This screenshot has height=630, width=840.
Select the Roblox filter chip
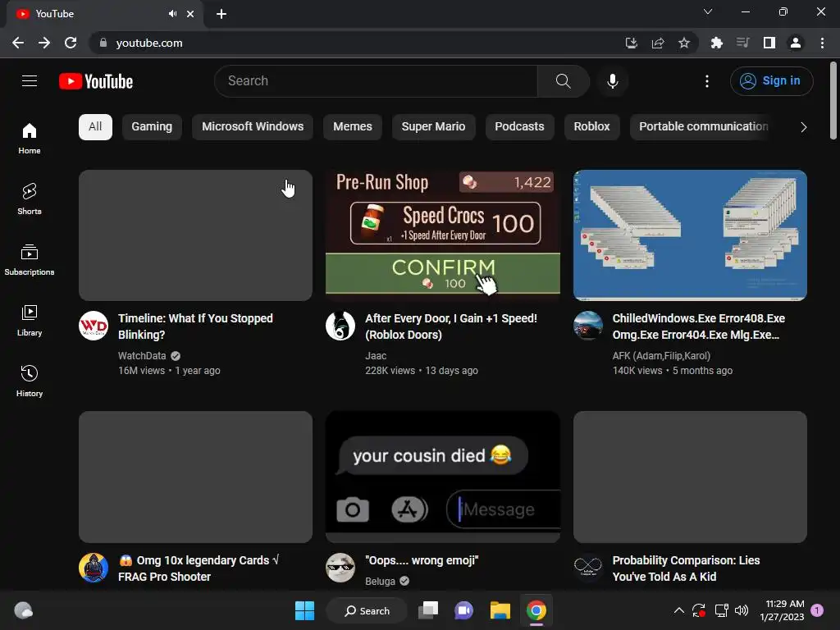point(591,127)
